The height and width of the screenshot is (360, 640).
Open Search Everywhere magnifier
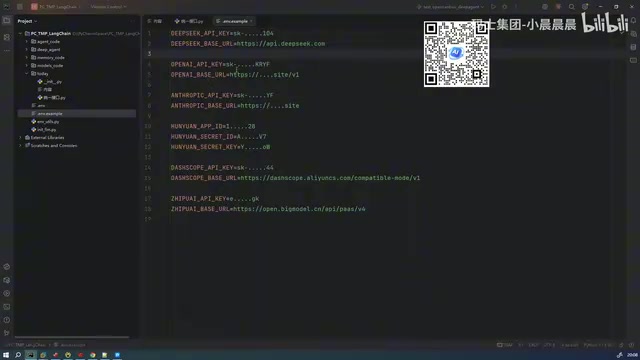571,7
